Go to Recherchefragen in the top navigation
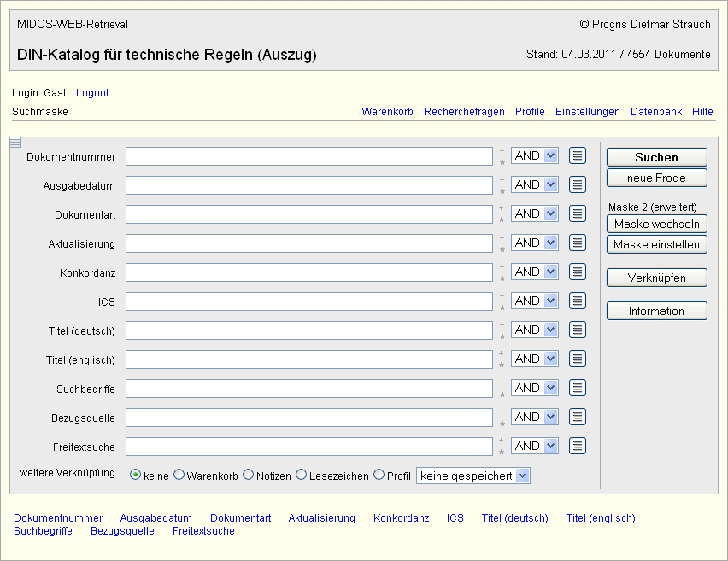 point(464,112)
